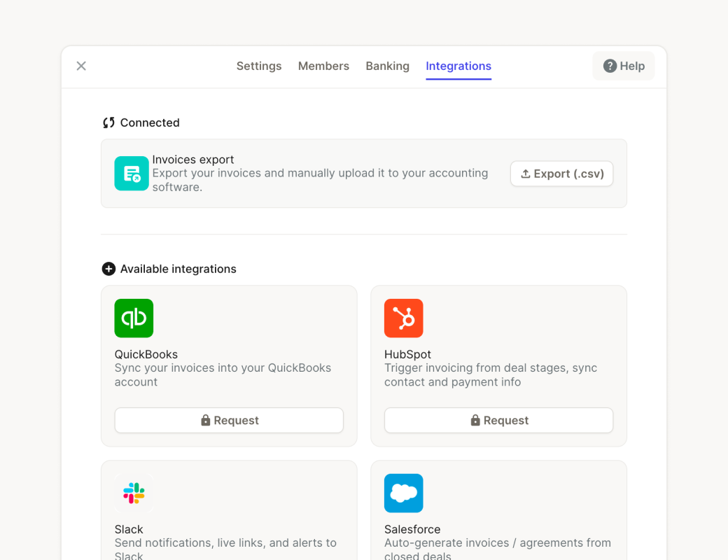Viewport: 728px width, 560px height.
Task: Click the QuickBooks logo icon
Action: (134, 318)
